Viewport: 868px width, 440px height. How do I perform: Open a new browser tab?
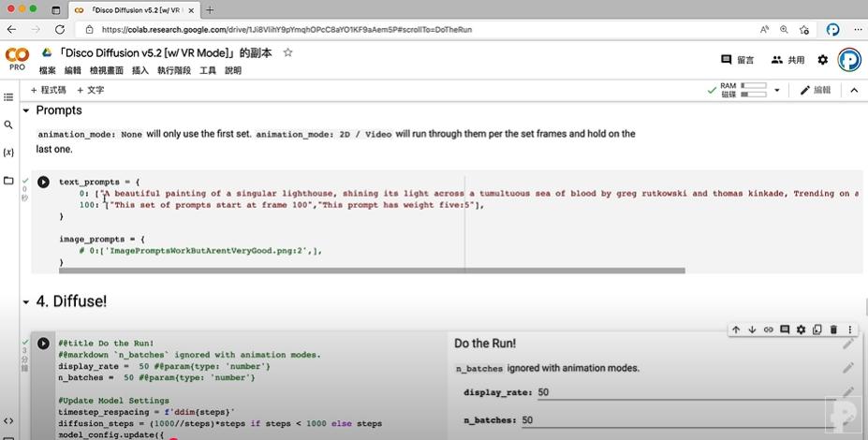click(x=210, y=10)
